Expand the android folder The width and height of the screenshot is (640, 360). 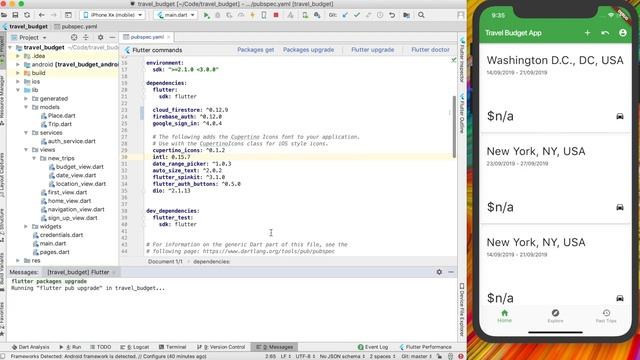pos(18,64)
